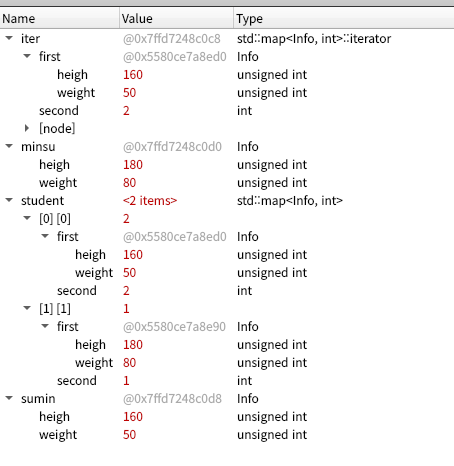This screenshot has height=466, width=454.
Task: Click type std::map<Info, int>::iterator
Action: tap(314, 39)
